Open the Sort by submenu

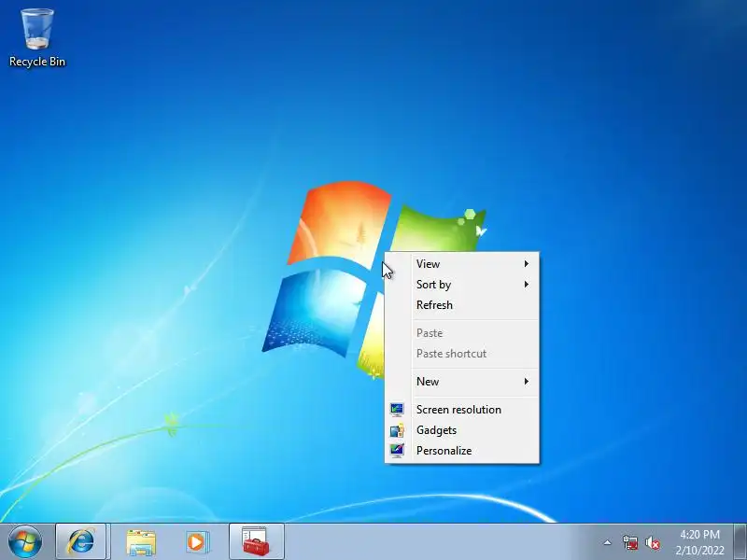click(462, 285)
